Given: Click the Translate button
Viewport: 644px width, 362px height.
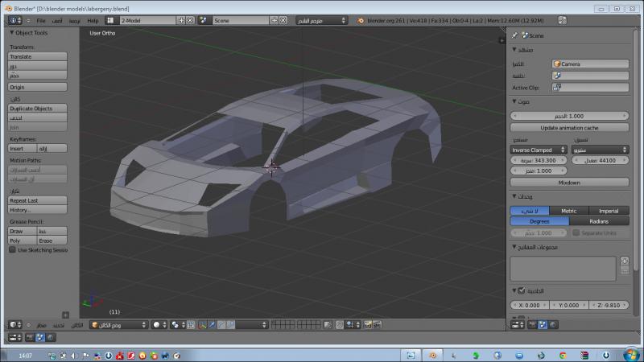Looking at the screenshot, I should point(37,56).
